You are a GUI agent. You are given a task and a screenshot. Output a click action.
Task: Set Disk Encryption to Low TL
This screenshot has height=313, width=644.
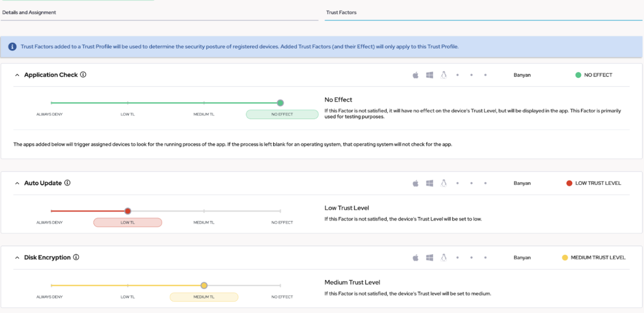[128, 297]
